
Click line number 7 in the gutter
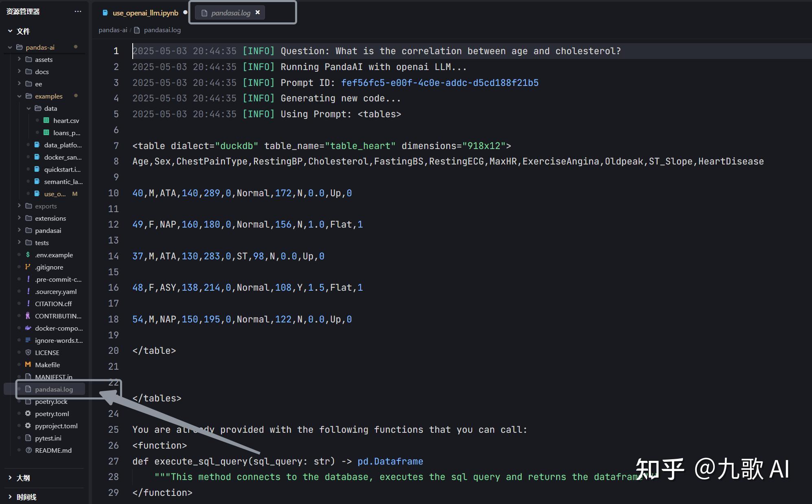(x=116, y=146)
